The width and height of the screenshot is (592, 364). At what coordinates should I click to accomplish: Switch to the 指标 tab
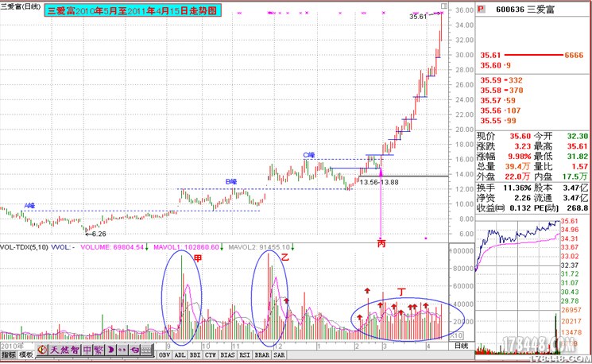tap(10, 354)
